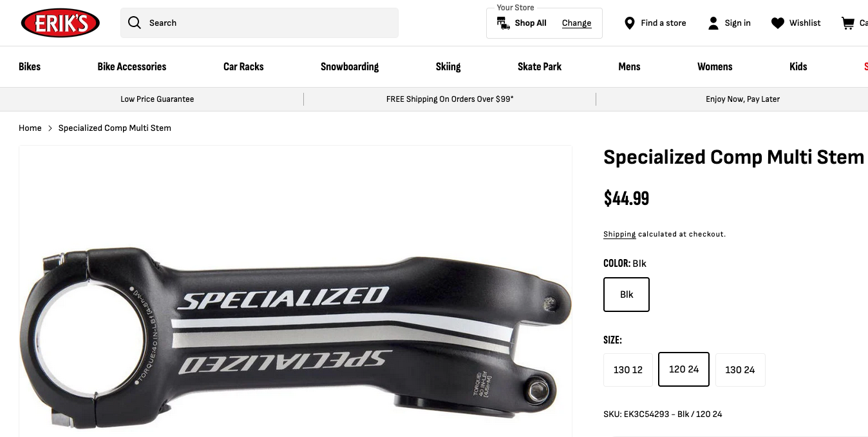Select size 120 24
The image size is (868, 437).
(x=683, y=369)
